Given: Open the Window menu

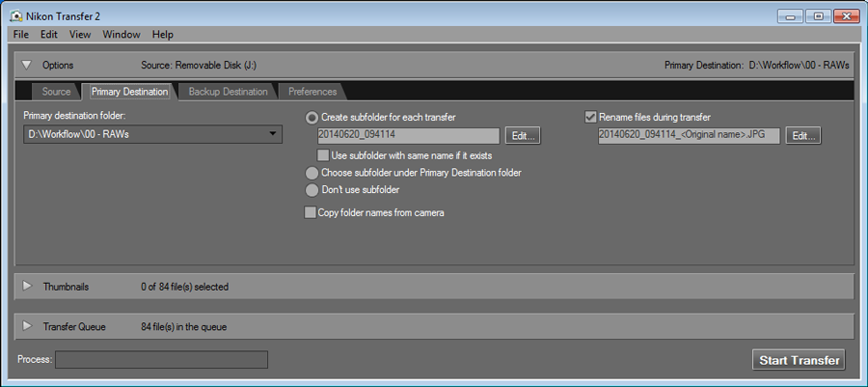Looking at the screenshot, I should [122, 35].
